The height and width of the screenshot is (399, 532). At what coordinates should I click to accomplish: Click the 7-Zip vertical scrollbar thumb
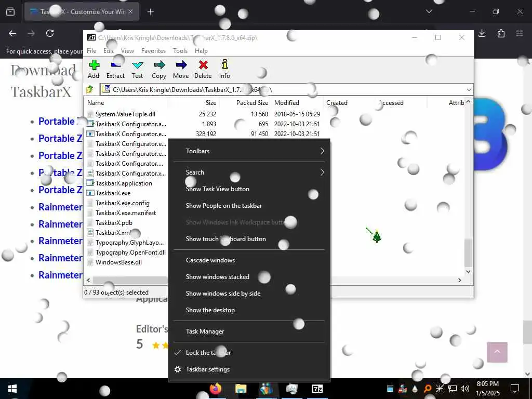(468, 253)
